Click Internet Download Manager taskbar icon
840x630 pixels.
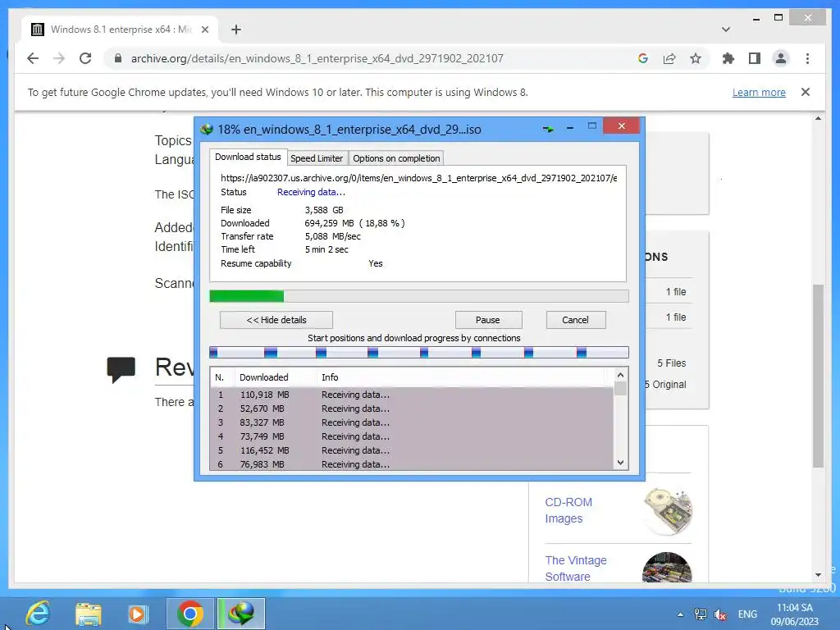pos(241,614)
